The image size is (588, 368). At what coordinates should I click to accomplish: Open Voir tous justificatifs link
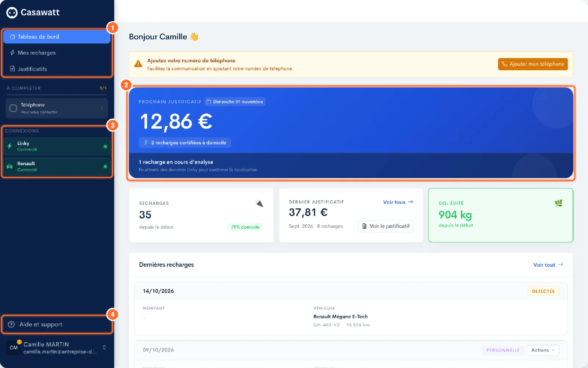click(398, 202)
